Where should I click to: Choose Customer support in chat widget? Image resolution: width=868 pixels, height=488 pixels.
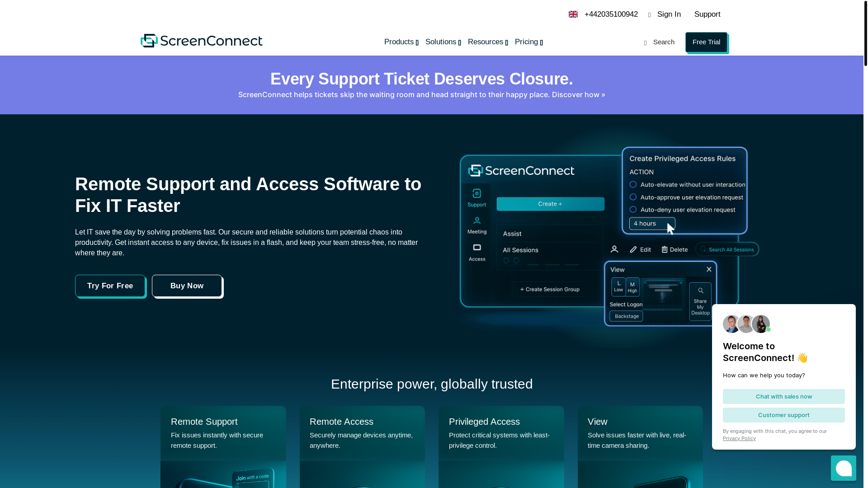coord(783,415)
